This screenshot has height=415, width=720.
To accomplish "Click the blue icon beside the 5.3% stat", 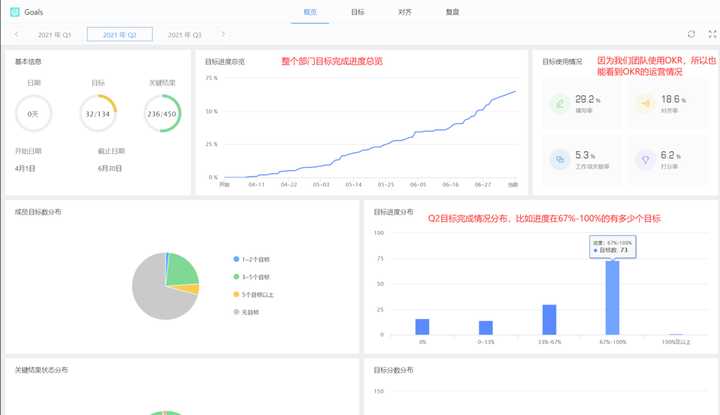I will coord(560,160).
